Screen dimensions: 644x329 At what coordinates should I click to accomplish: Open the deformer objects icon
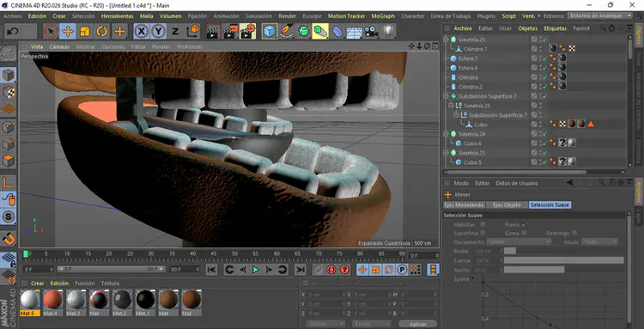pos(337,31)
